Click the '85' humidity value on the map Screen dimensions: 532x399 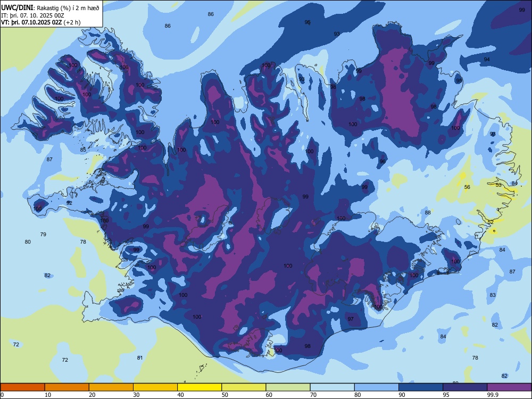tap(83, 149)
